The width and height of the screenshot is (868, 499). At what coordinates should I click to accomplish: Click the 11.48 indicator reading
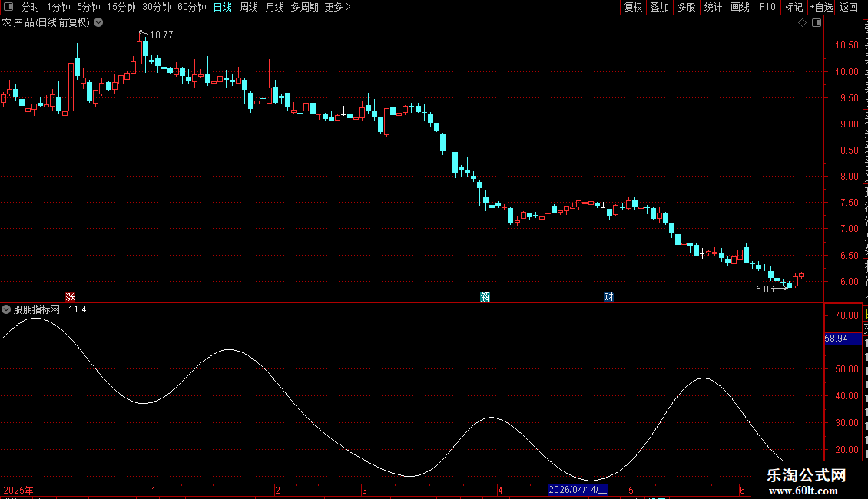[x=80, y=309]
